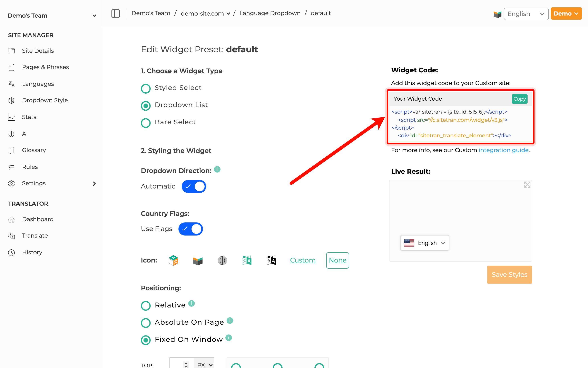Click the Dashboard home icon
The width and height of the screenshot is (588, 368).
(x=11, y=219)
